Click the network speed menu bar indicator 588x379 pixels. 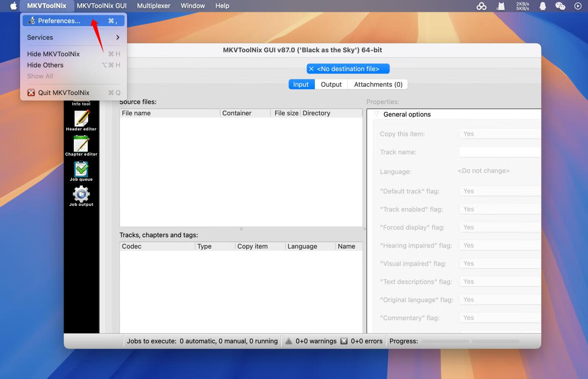[522, 6]
